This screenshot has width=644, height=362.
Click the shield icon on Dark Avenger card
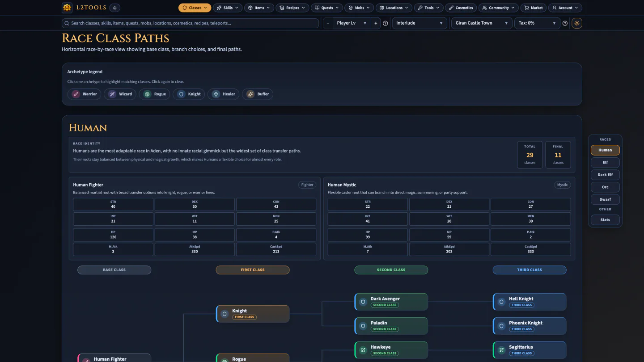(363, 302)
